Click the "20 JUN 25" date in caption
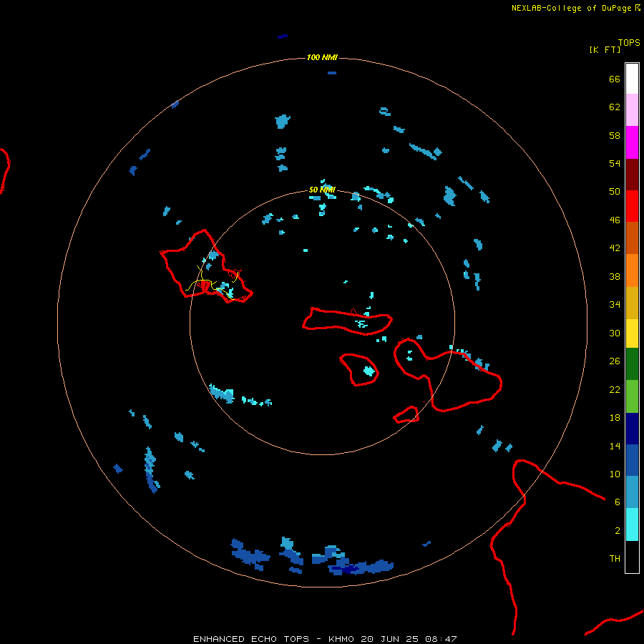644x644 pixels. click(389, 639)
